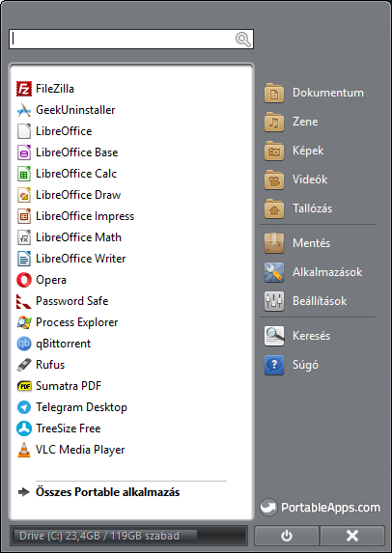Choose the Súgó menu label
Viewport: 392px width, 553px height.
(x=305, y=365)
